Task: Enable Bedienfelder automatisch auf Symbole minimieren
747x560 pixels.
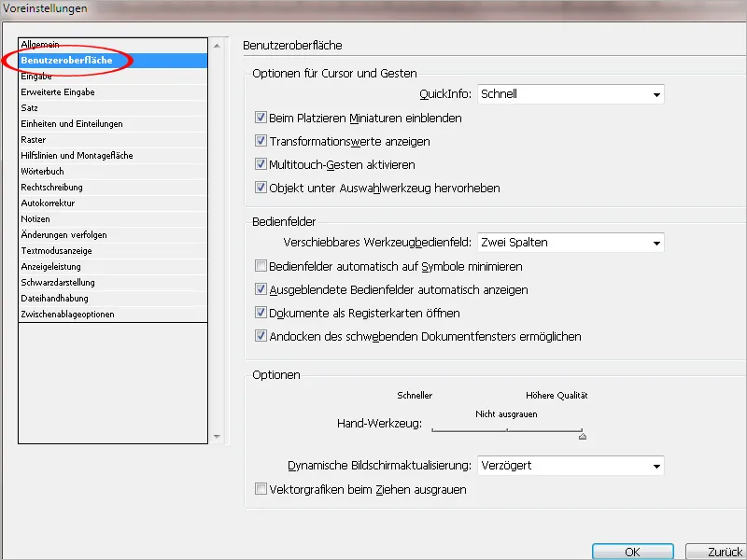Action: click(x=260, y=267)
